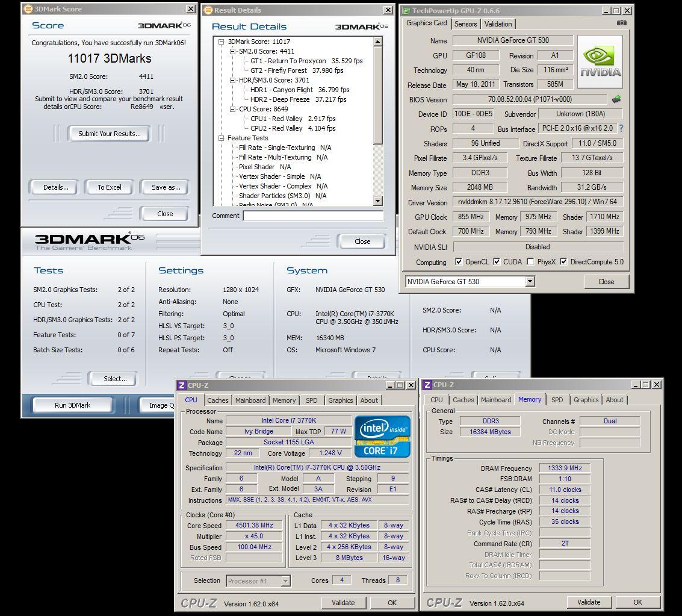Click the 3DMark Score window title icon

(x=28, y=8)
